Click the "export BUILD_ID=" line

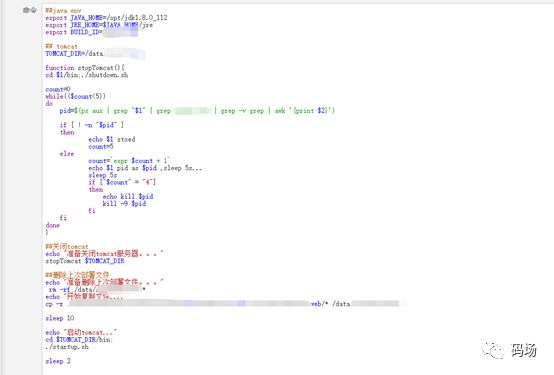point(92,32)
